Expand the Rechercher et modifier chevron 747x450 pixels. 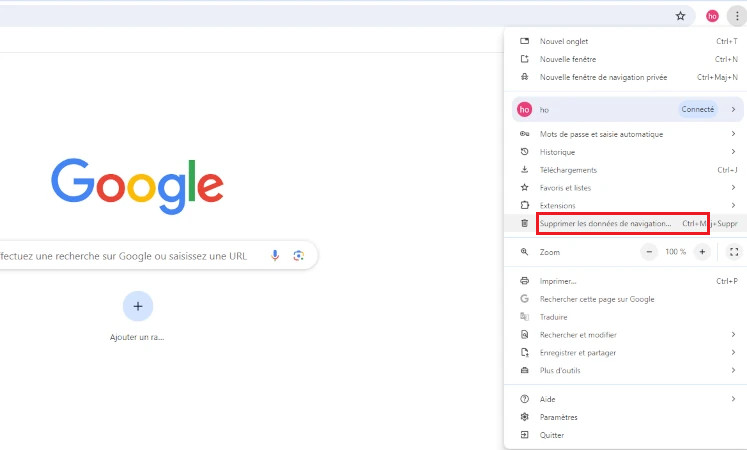click(x=733, y=334)
